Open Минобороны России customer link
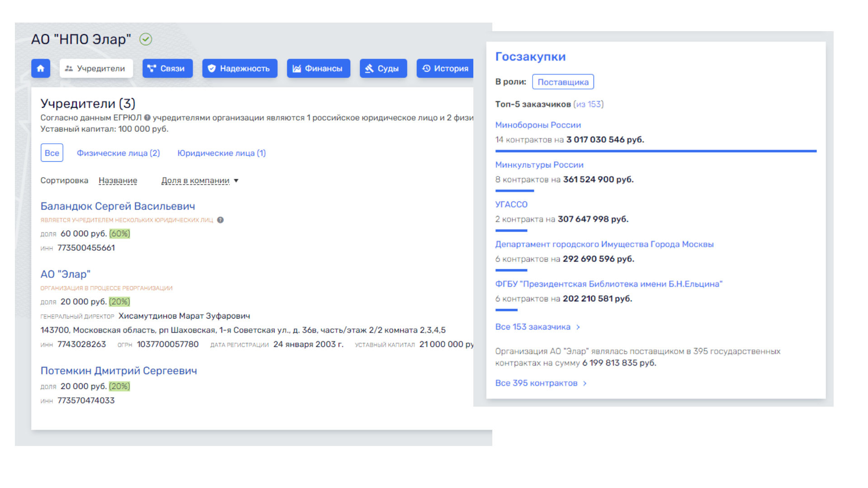Image resolution: width=868 pixels, height=488 pixels. [x=538, y=125]
